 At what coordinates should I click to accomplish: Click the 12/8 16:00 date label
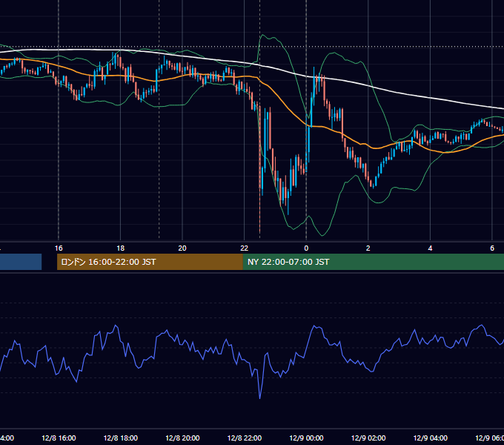(59, 438)
